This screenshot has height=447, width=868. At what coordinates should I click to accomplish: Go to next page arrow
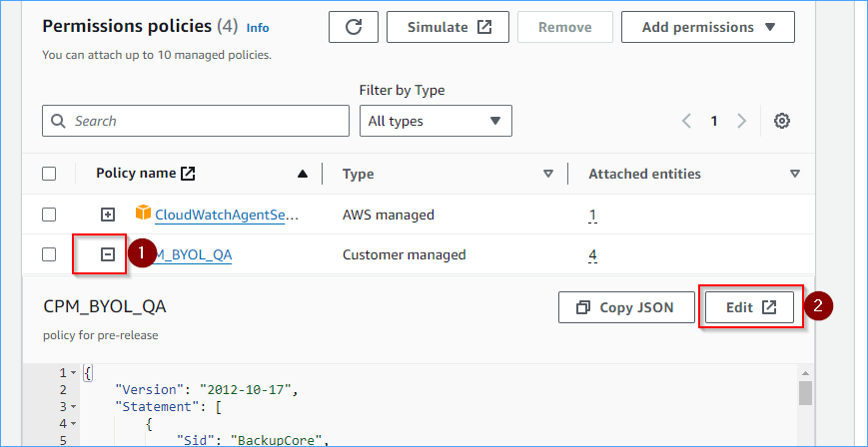(741, 121)
